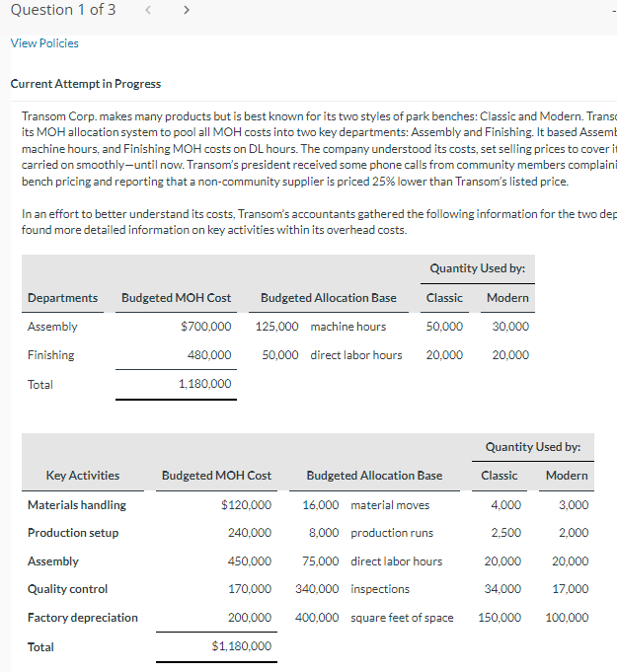
Task: Click Materials handling cost $120,000
Action: (247, 505)
